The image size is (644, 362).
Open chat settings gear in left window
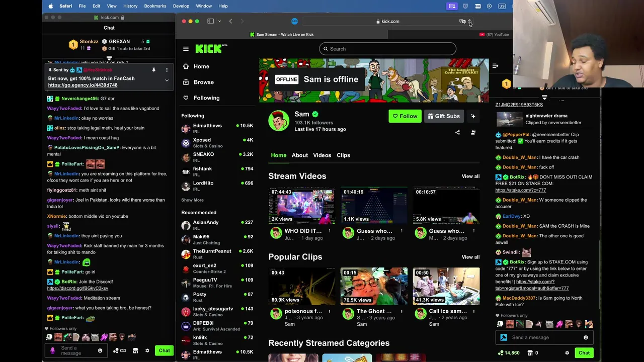[x=147, y=350]
